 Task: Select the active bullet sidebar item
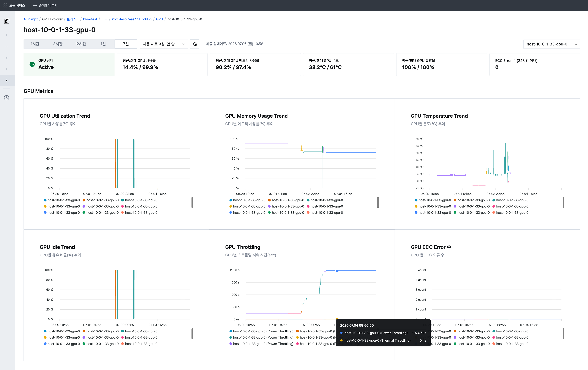point(7,80)
